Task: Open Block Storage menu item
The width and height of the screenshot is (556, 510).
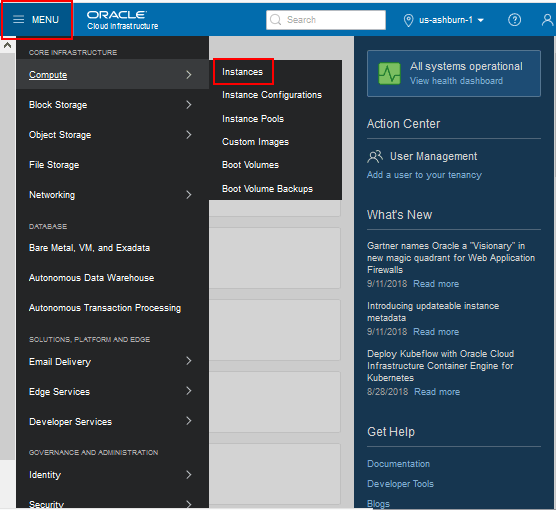Action: (58, 105)
